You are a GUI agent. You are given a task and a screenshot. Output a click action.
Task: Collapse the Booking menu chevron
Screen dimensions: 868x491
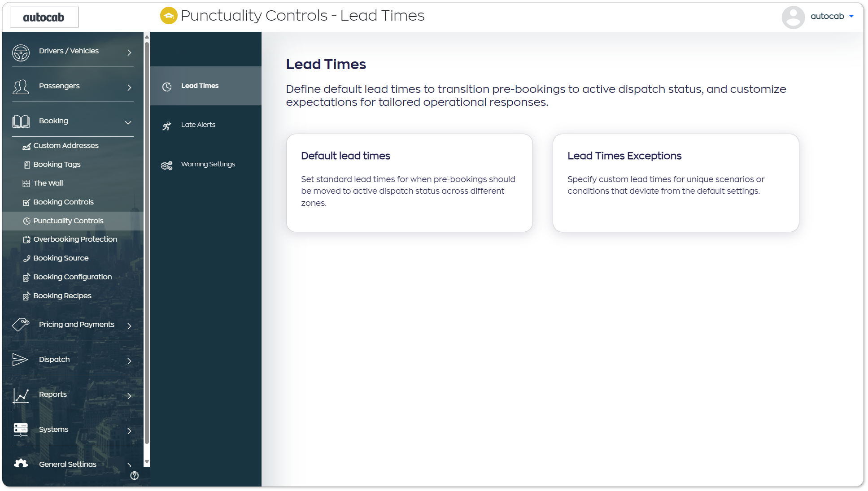(128, 122)
